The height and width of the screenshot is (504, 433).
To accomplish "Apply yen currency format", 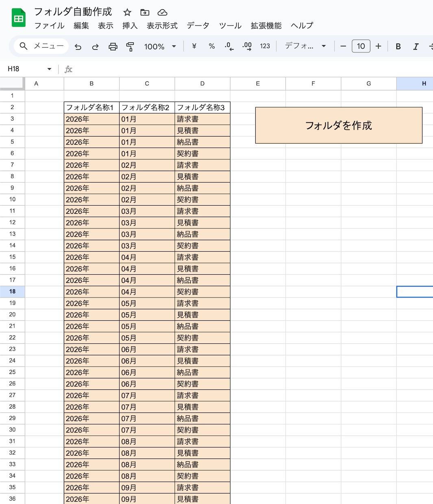I will 194,46.
